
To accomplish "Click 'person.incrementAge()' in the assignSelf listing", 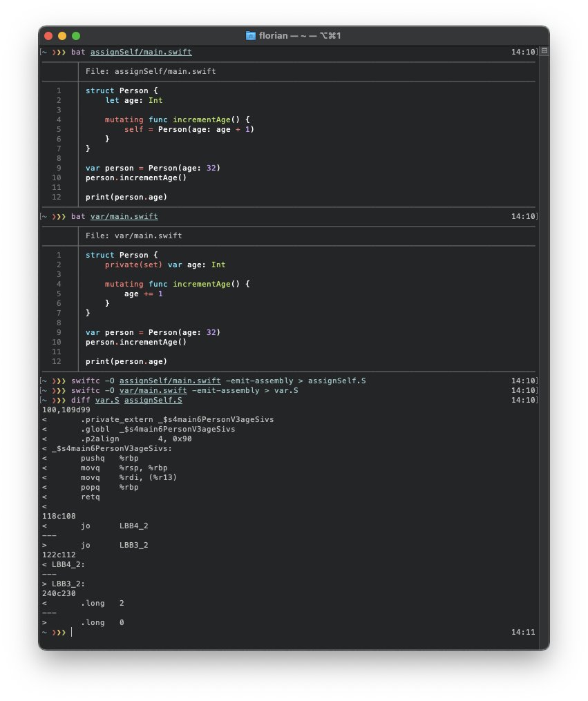I will 136,177.
